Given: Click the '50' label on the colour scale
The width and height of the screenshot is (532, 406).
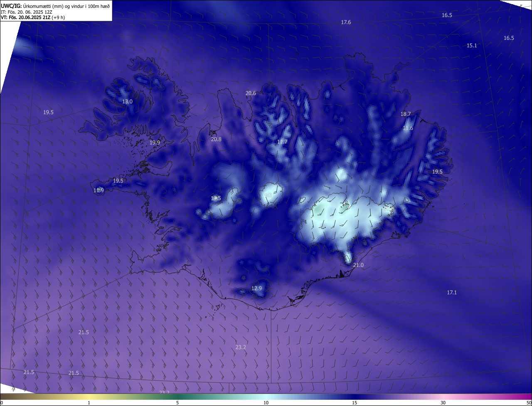Looking at the screenshot, I should click(529, 403).
